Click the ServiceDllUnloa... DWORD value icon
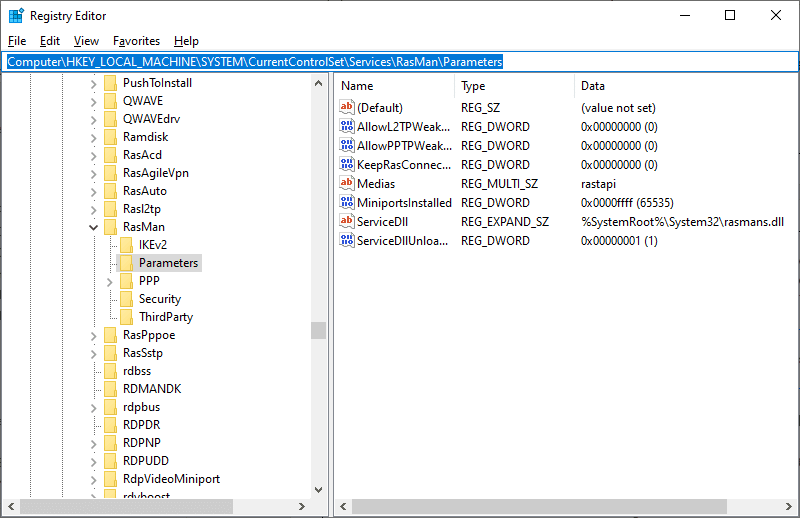 point(347,240)
